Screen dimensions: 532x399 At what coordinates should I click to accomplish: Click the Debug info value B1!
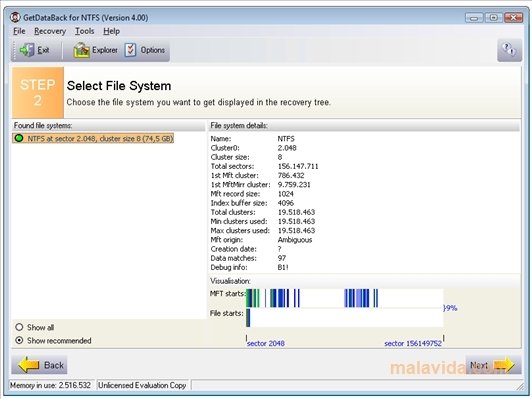coord(283,267)
